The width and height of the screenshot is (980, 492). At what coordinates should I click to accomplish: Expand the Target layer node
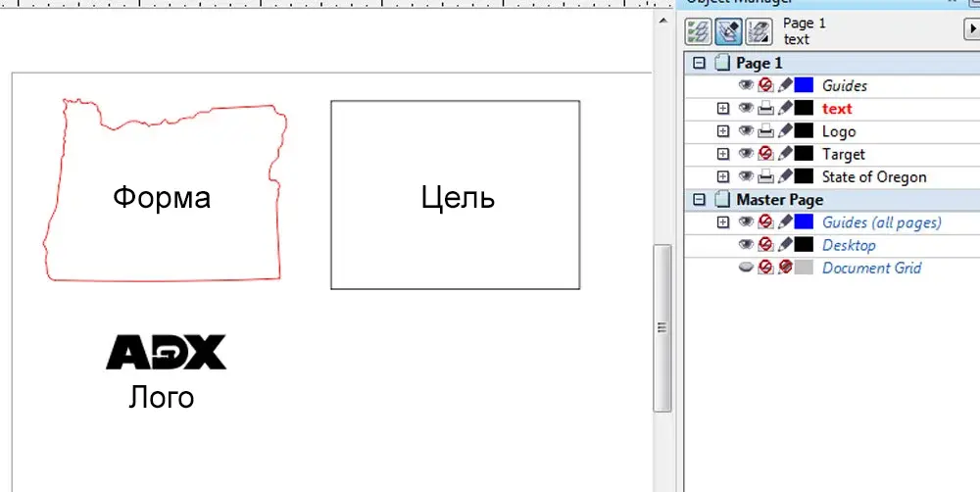coord(723,155)
